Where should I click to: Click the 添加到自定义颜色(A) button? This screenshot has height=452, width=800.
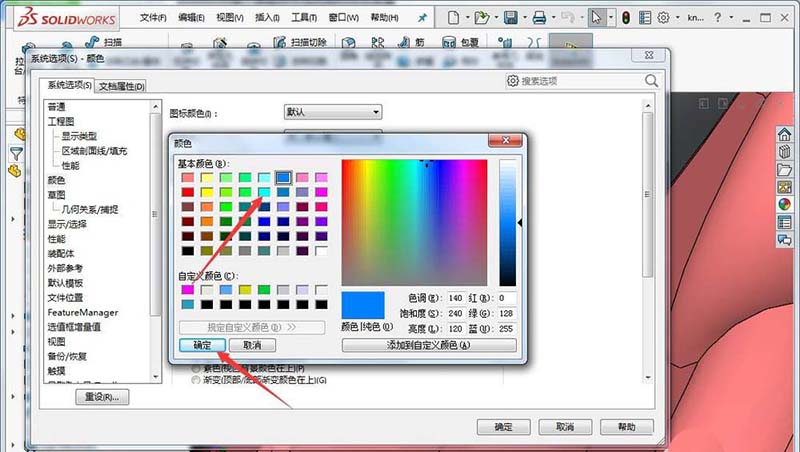[429, 345]
